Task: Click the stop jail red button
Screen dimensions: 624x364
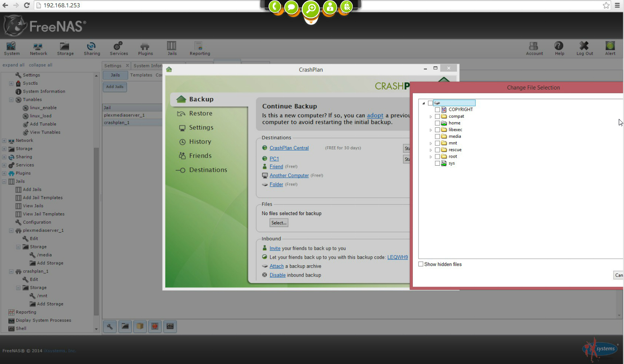Action: pos(155,326)
